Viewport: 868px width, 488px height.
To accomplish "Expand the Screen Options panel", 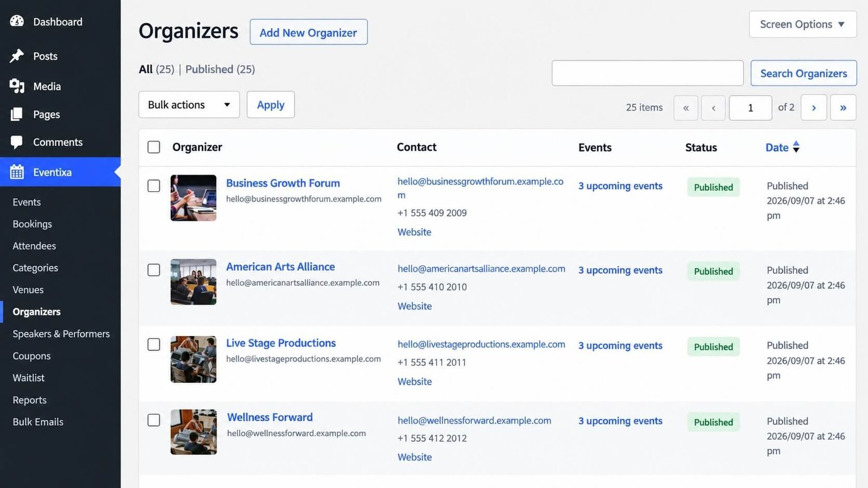I will (802, 24).
